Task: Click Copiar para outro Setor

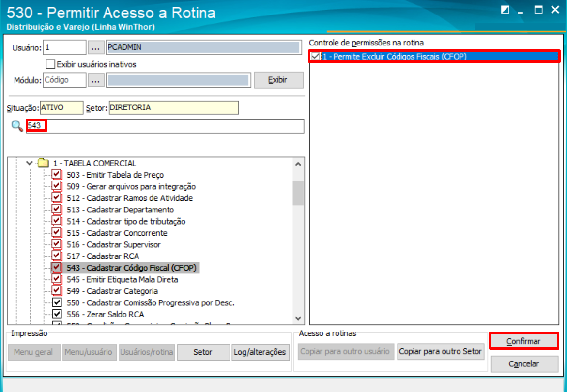Action: [441, 351]
